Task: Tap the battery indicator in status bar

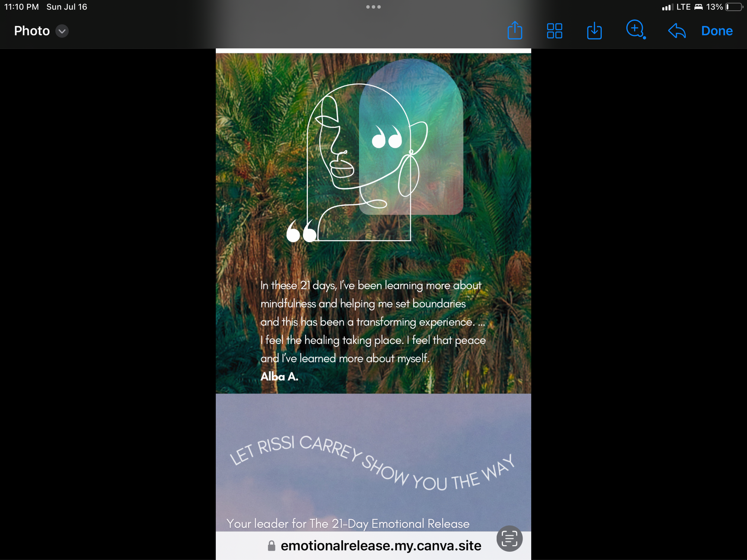Action: click(734, 7)
